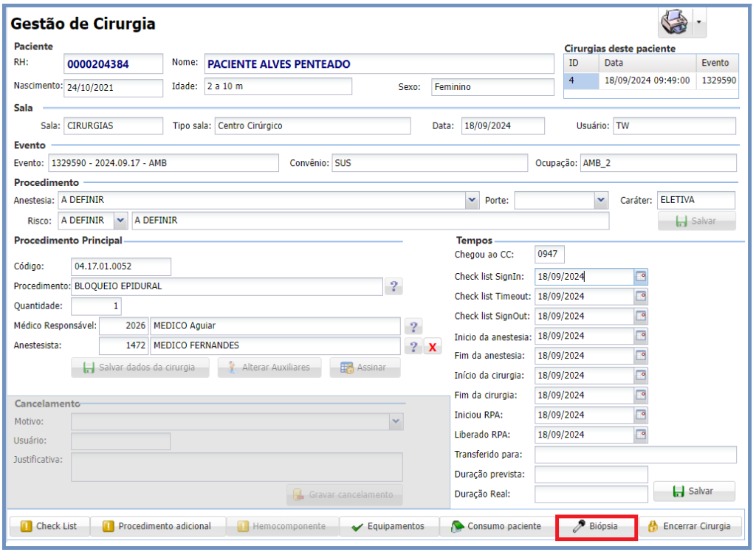The width and height of the screenshot is (756, 552).
Task: Click the Chegou ao CC time field
Action: pyautogui.click(x=549, y=255)
